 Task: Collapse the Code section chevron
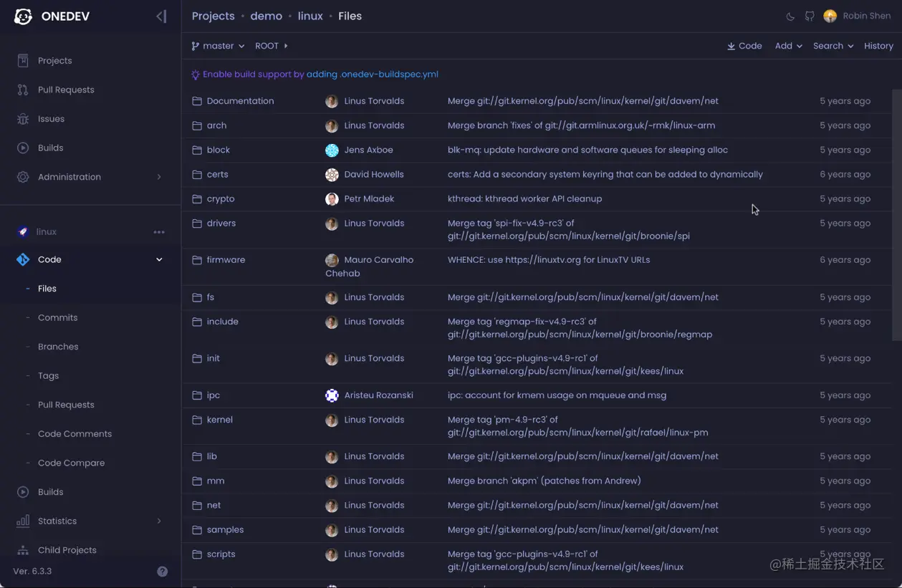(159, 259)
